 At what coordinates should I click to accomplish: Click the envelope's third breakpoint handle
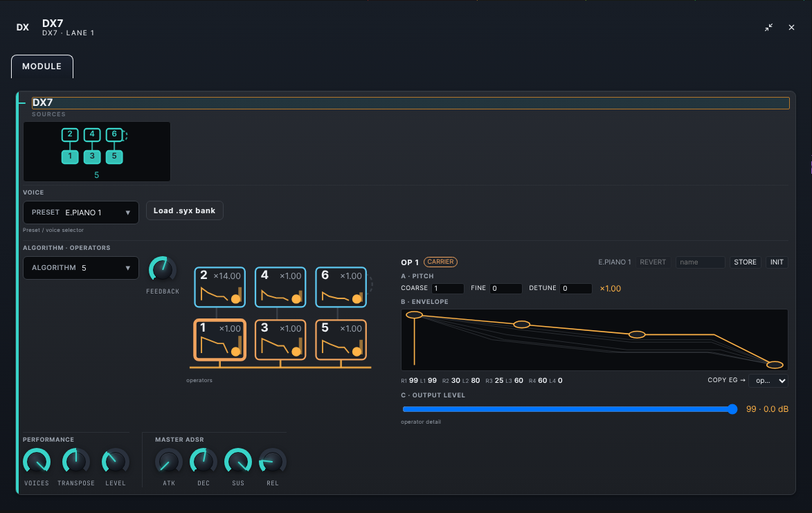tap(637, 335)
